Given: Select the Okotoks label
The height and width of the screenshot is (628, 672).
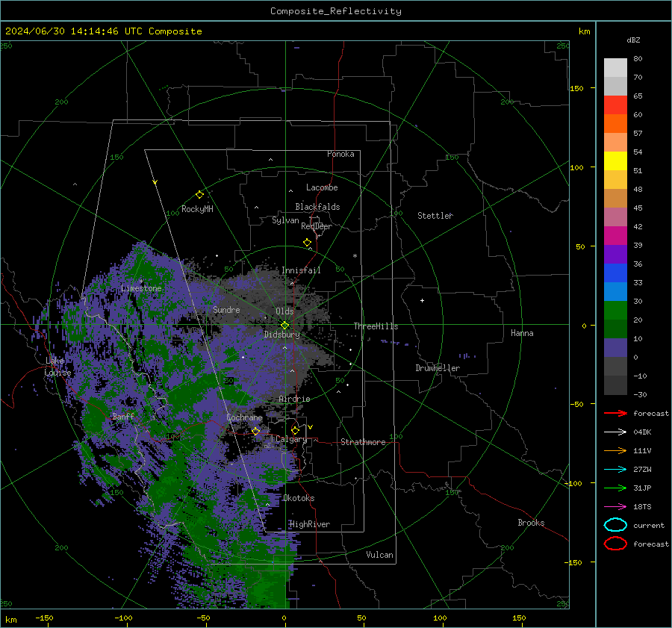Looking at the screenshot, I should 299,498.
